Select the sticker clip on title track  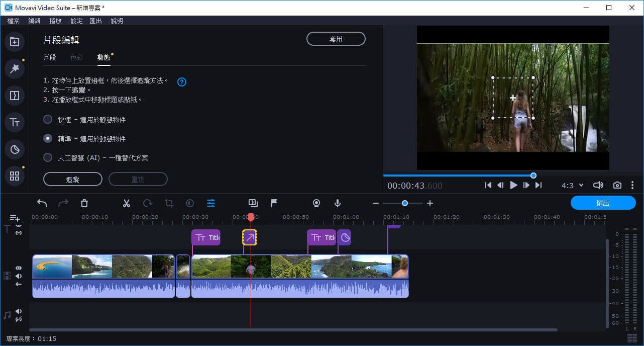(344, 237)
